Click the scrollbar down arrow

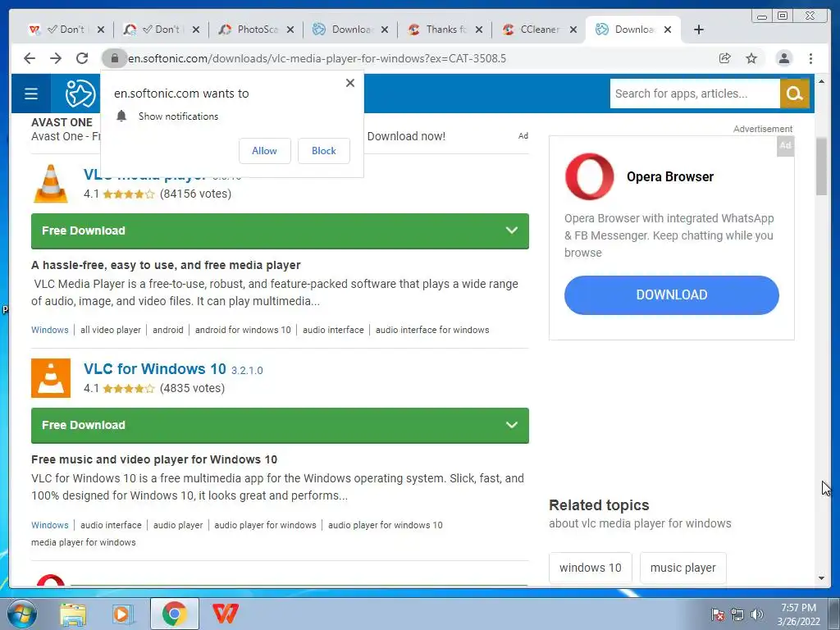tap(821, 578)
